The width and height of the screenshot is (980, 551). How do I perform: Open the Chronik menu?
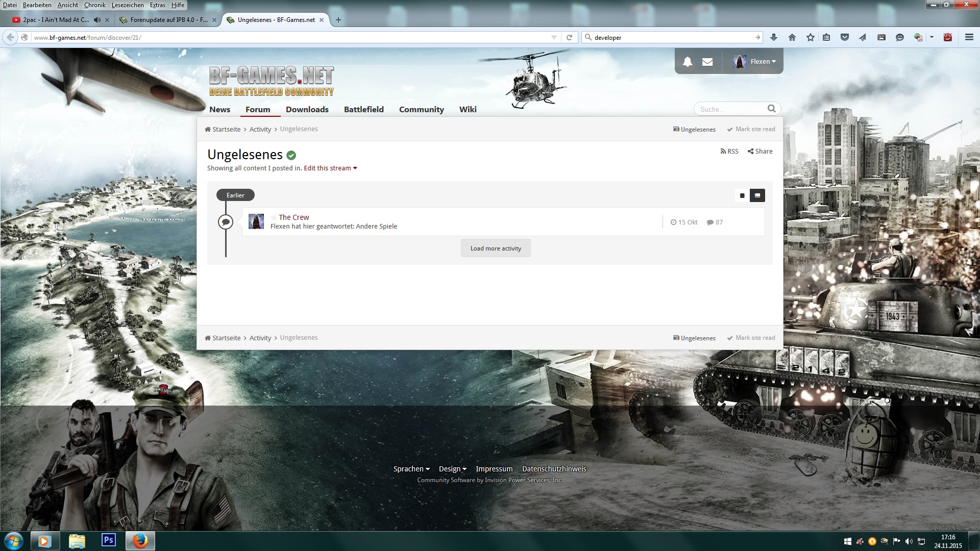point(94,5)
